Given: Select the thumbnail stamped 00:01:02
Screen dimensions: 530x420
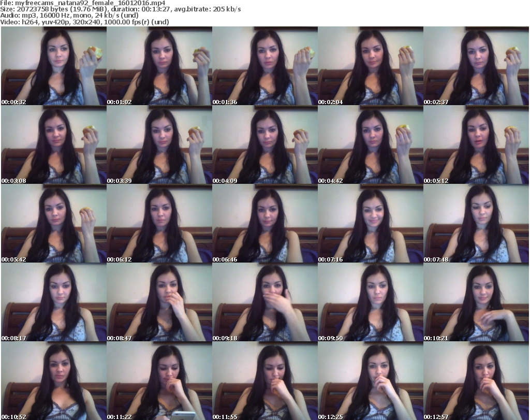Looking at the screenshot, I should [x=159, y=66].
